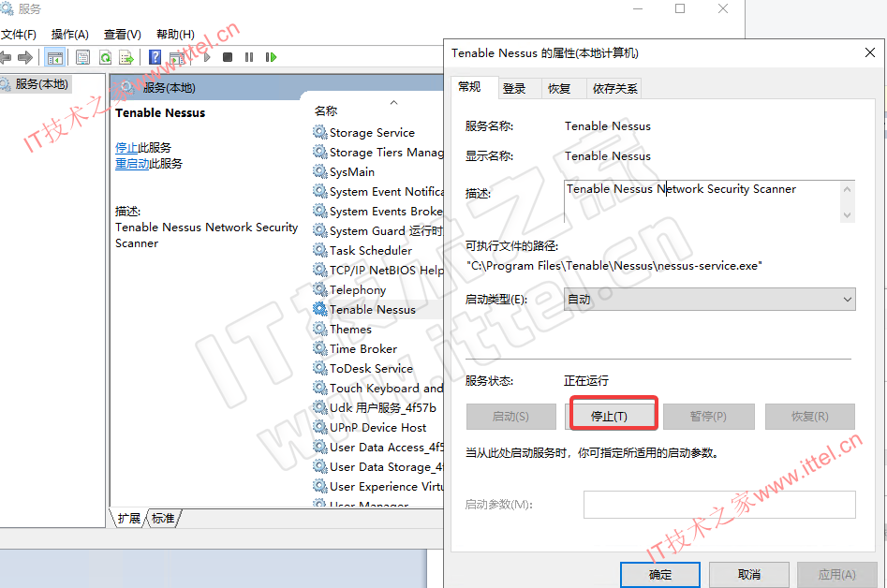Click the 启动参数(M) input field
This screenshot has height=588, width=887.
[719, 505]
